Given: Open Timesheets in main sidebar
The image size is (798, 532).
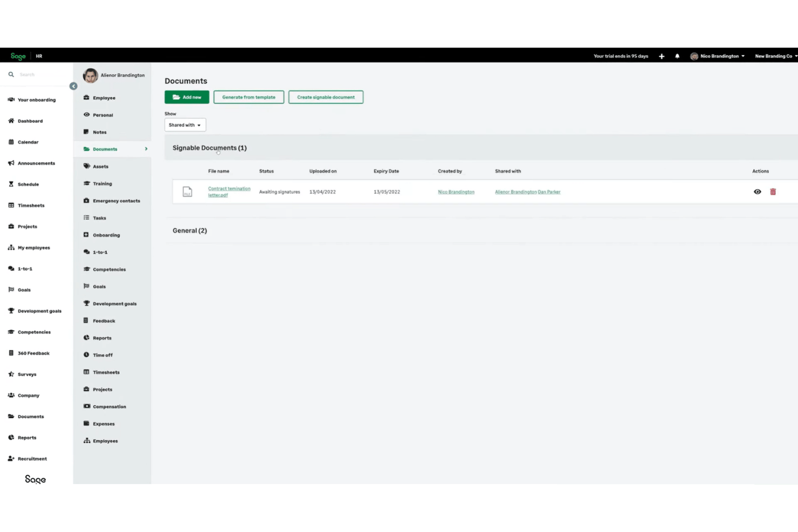Looking at the screenshot, I should click(x=31, y=205).
